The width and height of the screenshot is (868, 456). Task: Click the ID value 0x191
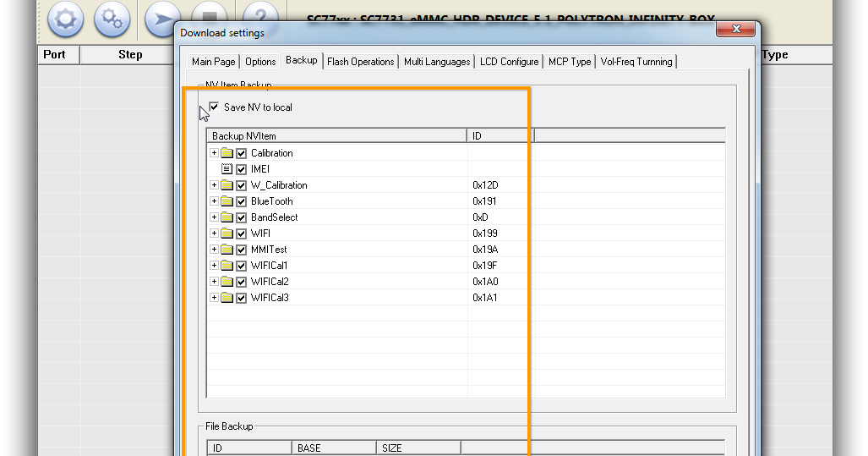[x=484, y=201]
